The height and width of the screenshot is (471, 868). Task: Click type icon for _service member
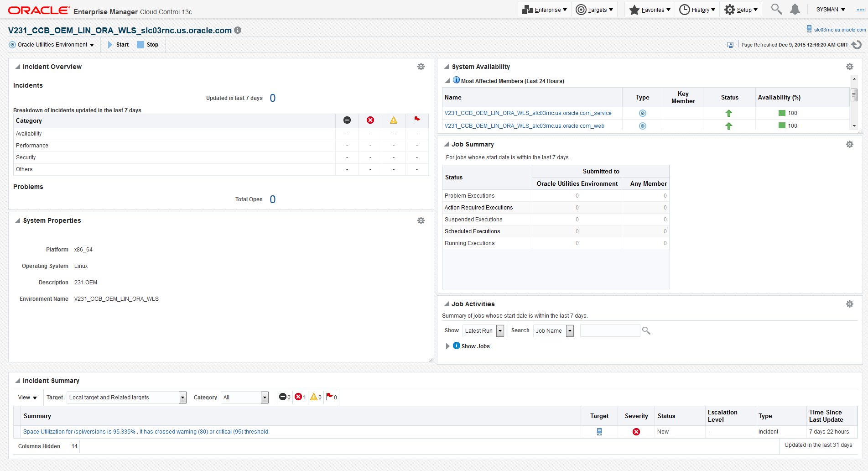point(643,113)
